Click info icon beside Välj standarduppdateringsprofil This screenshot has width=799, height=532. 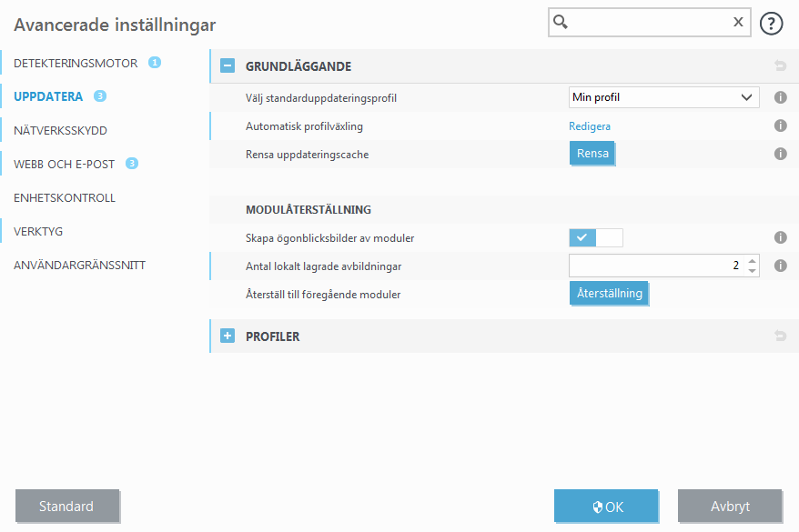(x=780, y=97)
